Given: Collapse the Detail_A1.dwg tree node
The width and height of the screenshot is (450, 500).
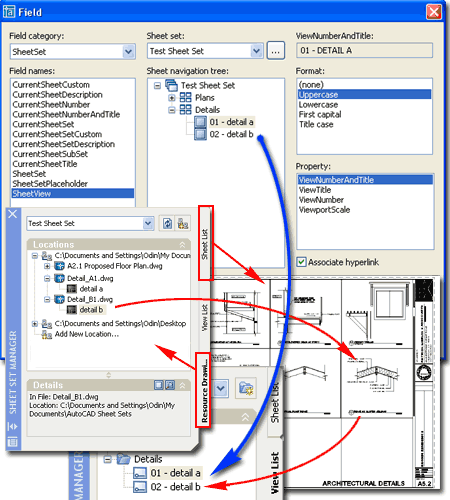Looking at the screenshot, I should [47, 278].
